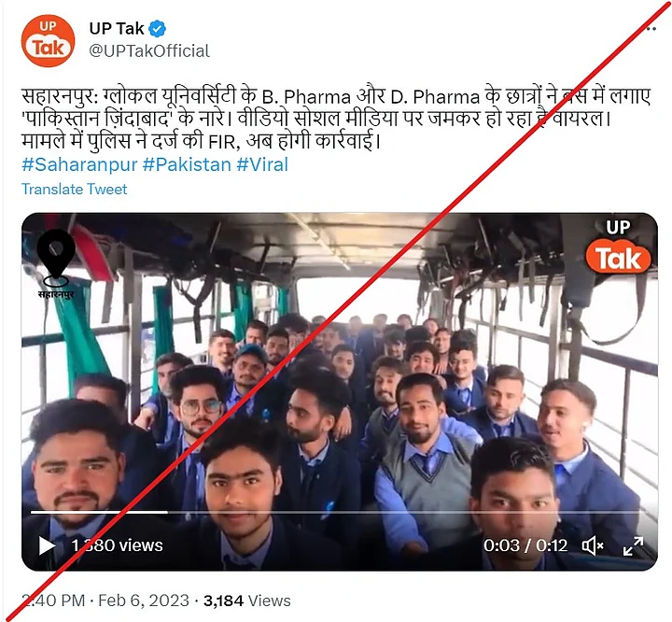Click the 0:03 / 0:12 time display
The height and width of the screenshot is (622, 672).
(525, 545)
